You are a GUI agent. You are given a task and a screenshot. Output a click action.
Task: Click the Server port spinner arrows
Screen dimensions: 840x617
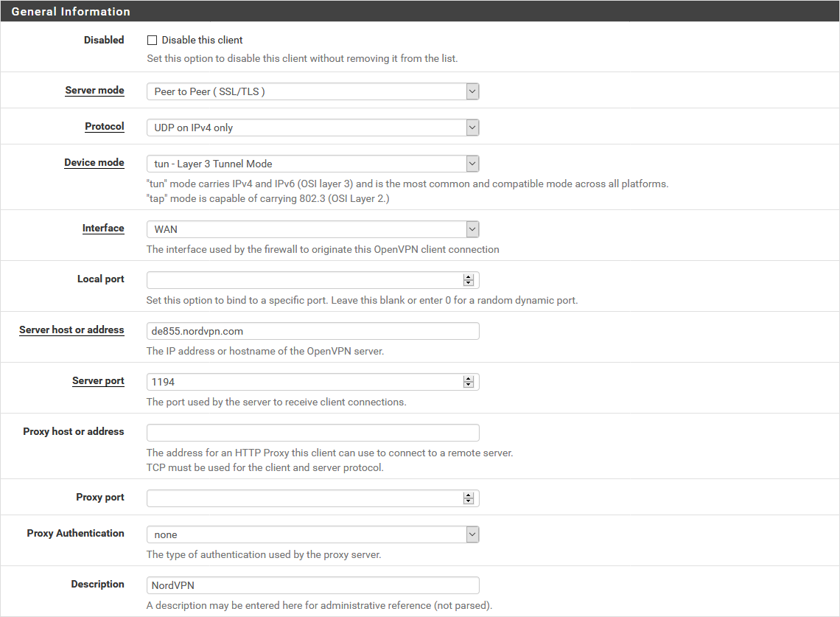[x=468, y=382]
